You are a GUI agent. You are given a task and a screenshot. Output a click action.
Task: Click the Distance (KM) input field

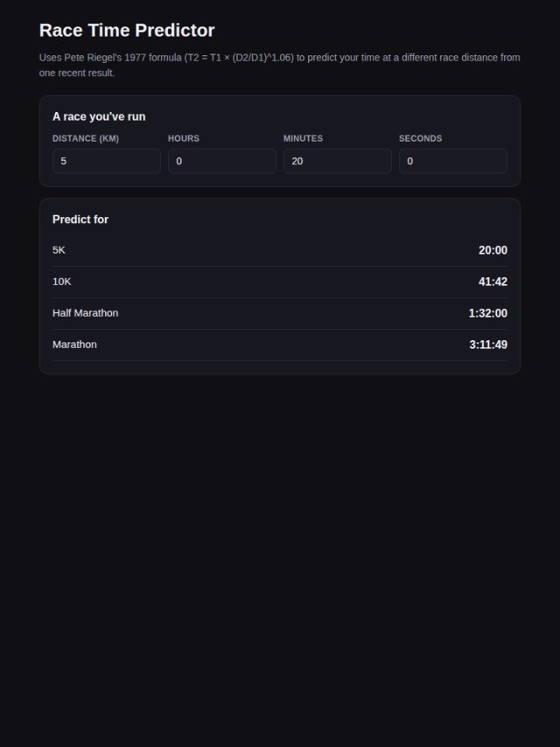pos(106,161)
